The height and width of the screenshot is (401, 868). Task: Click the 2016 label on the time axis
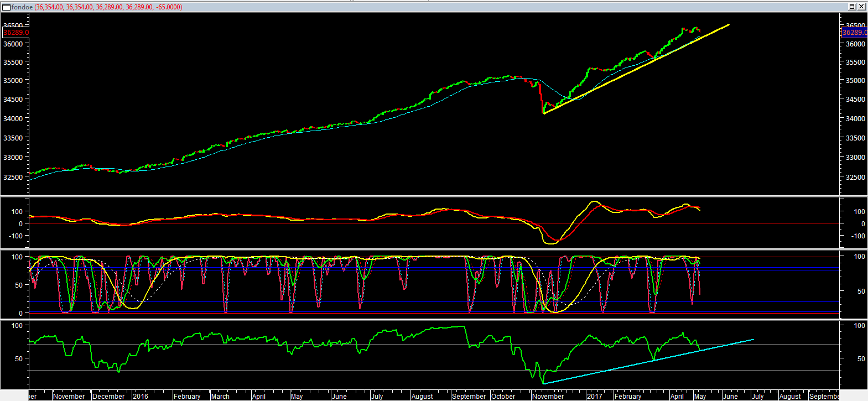coord(141,396)
